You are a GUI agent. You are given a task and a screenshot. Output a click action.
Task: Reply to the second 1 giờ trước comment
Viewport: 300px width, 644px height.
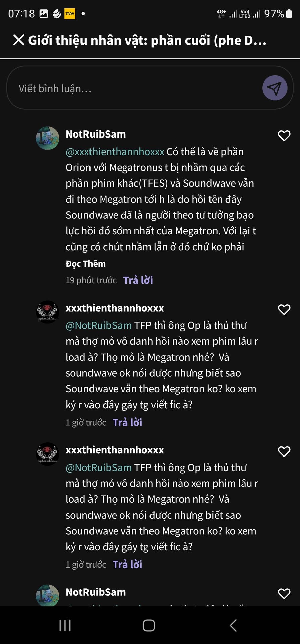pos(127,565)
